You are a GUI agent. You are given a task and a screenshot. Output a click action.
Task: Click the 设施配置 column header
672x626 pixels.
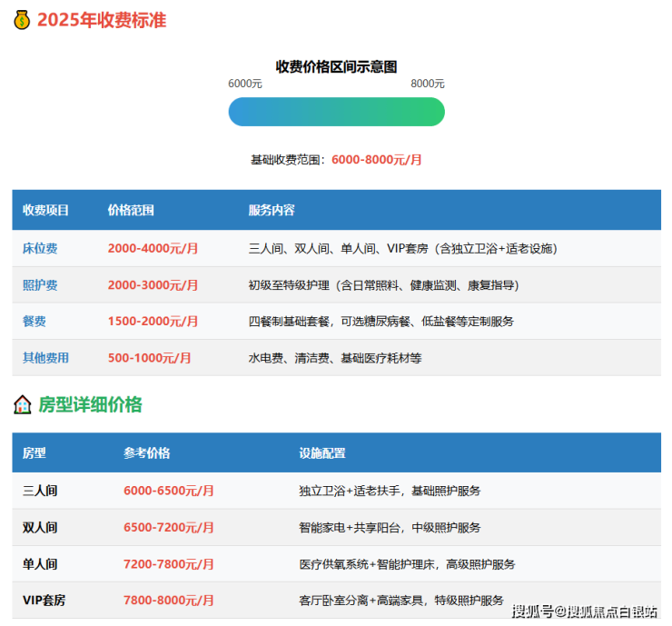pyautogui.click(x=322, y=453)
